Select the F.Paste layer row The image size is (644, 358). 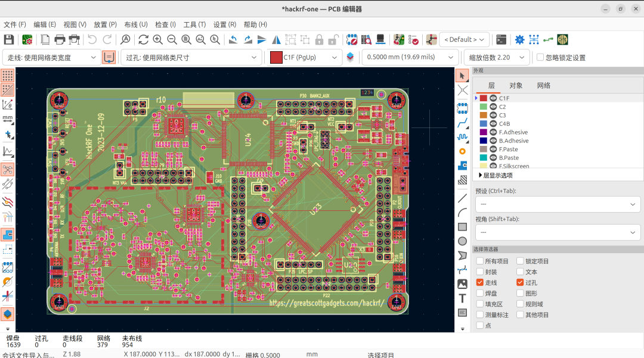pyautogui.click(x=558, y=150)
